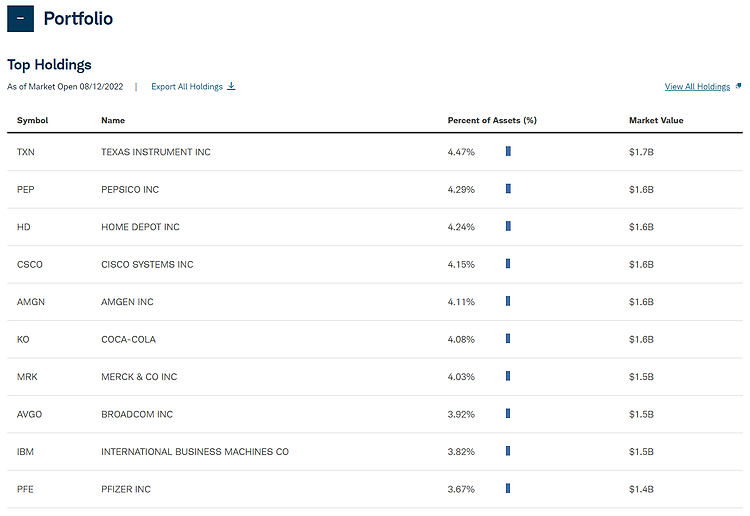Click the Texas Instrument percent bar
This screenshot has height=516, width=750.
click(x=508, y=151)
